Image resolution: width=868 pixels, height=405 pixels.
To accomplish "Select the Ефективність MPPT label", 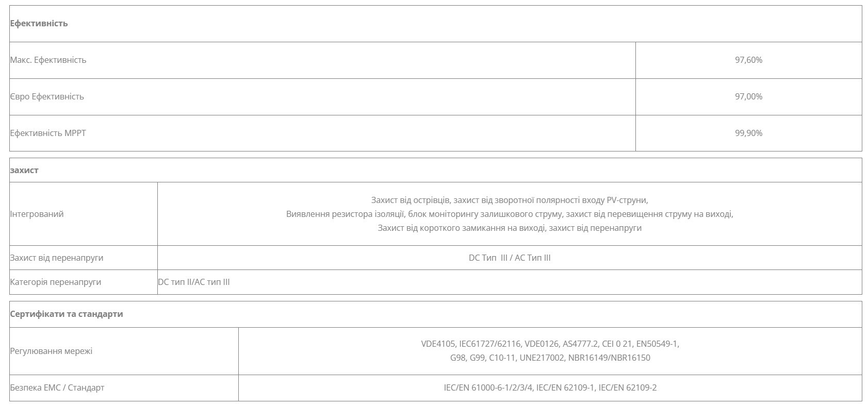I will pos(48,133).
